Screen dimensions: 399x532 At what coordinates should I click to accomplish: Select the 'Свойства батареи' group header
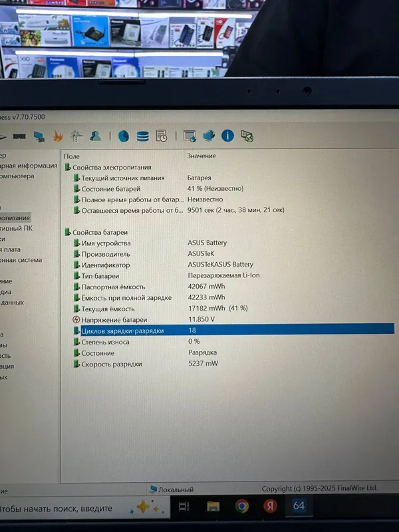click(x=100, y=232)
